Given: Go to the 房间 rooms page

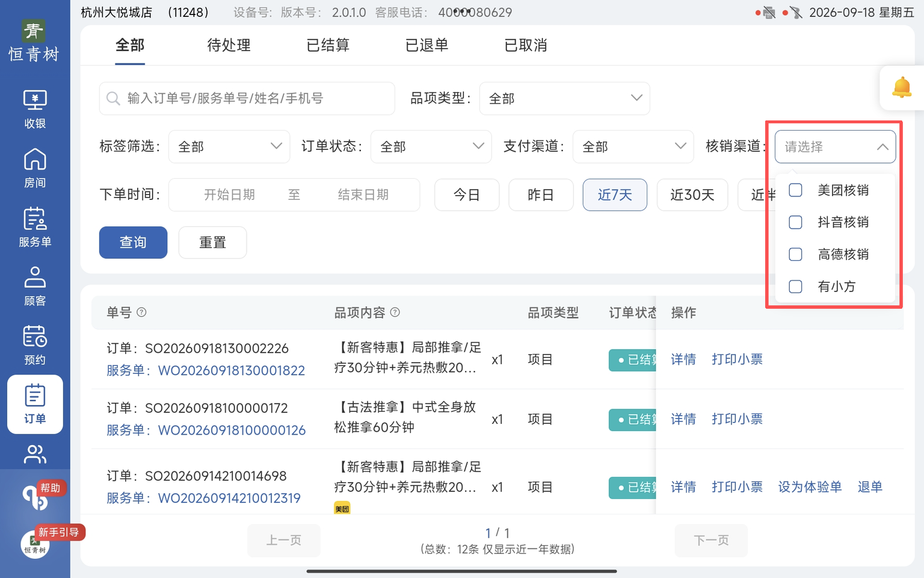Looking at the screenshot, I should [x=35, y=169].
